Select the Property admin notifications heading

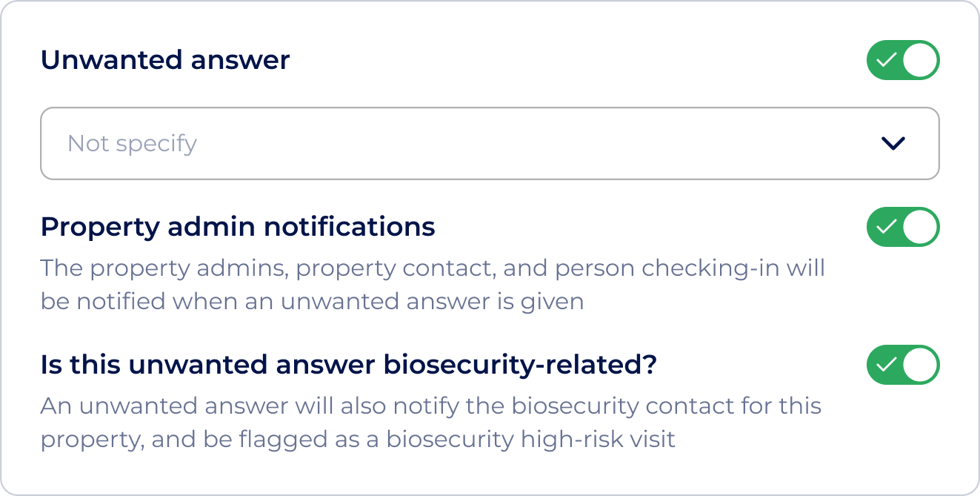pos(239,228)
